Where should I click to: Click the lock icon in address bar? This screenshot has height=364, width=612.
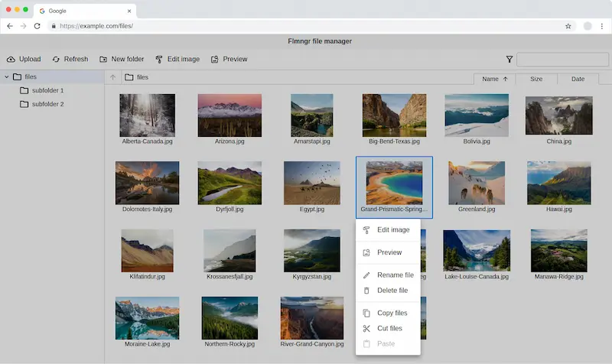pyautogui.click(x=54, y=26)
